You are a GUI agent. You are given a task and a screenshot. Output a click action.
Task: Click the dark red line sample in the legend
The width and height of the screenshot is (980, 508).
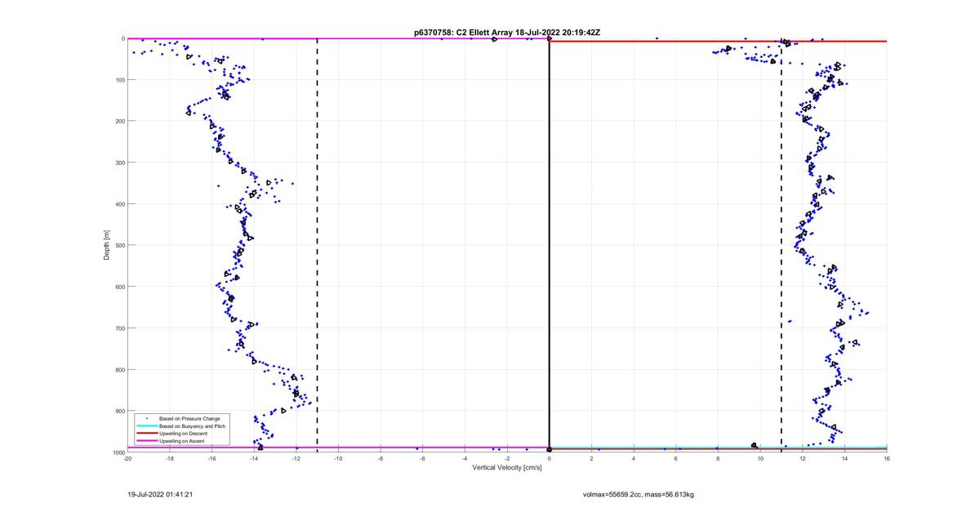click(146, 434)
